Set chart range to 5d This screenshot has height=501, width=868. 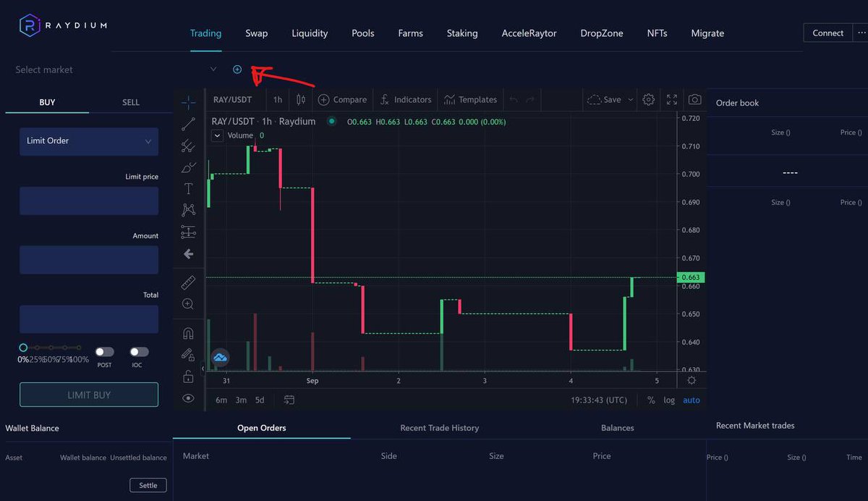point(260,400)
